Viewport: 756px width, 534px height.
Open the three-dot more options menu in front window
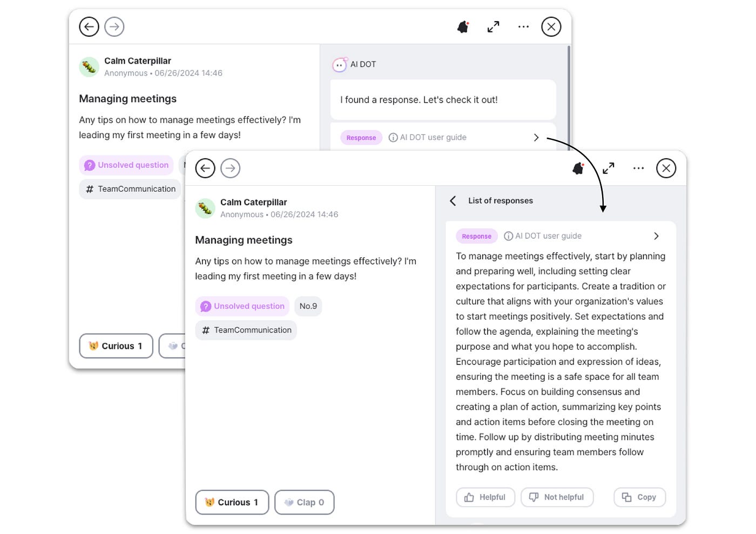click(638, 168)
